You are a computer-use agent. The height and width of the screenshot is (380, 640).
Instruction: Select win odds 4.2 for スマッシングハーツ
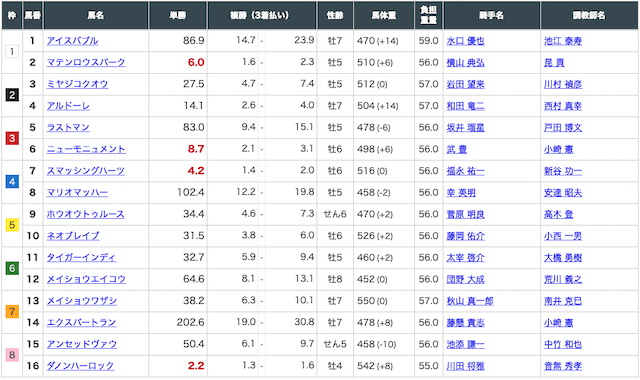click(196, 171)
